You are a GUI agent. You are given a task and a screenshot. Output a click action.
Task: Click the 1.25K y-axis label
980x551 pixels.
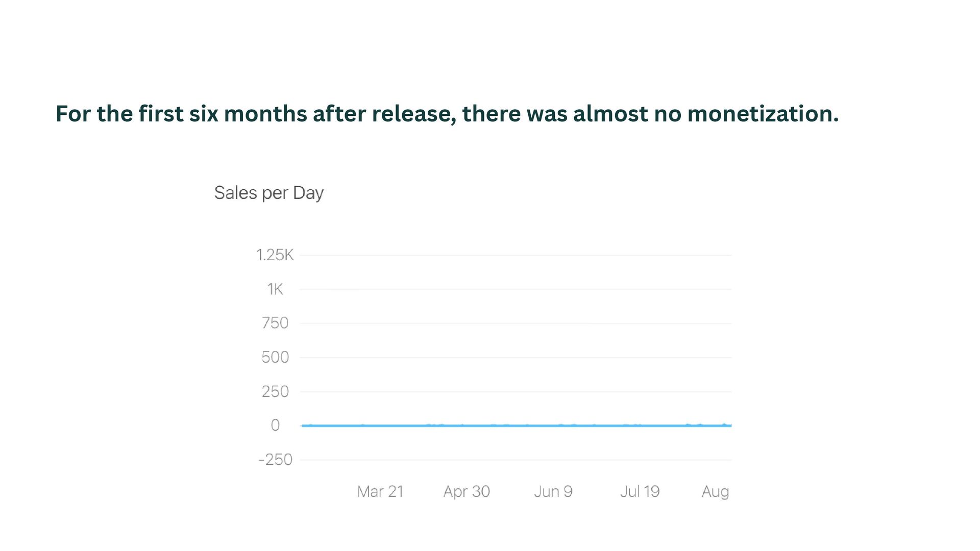point(275,255)
